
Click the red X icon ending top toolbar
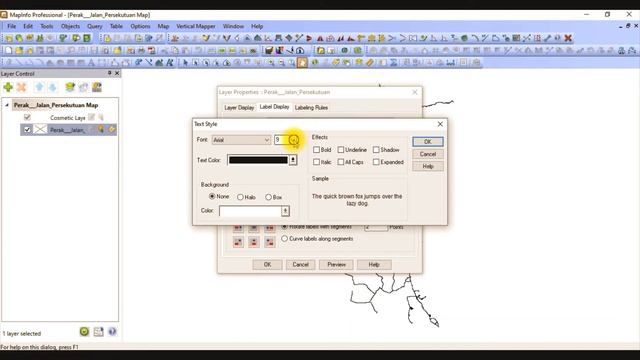click(568, 38)
